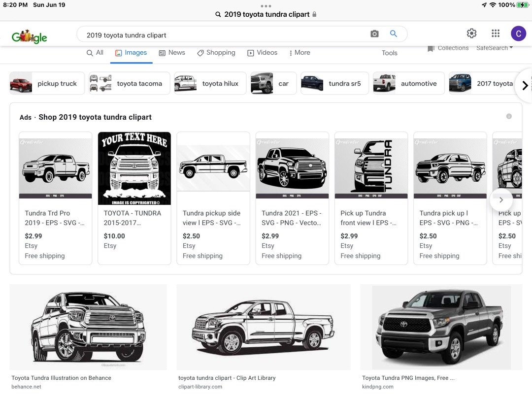532x399 pixels.
Task: Click Tundra pickup side view title
Action: 212,218
